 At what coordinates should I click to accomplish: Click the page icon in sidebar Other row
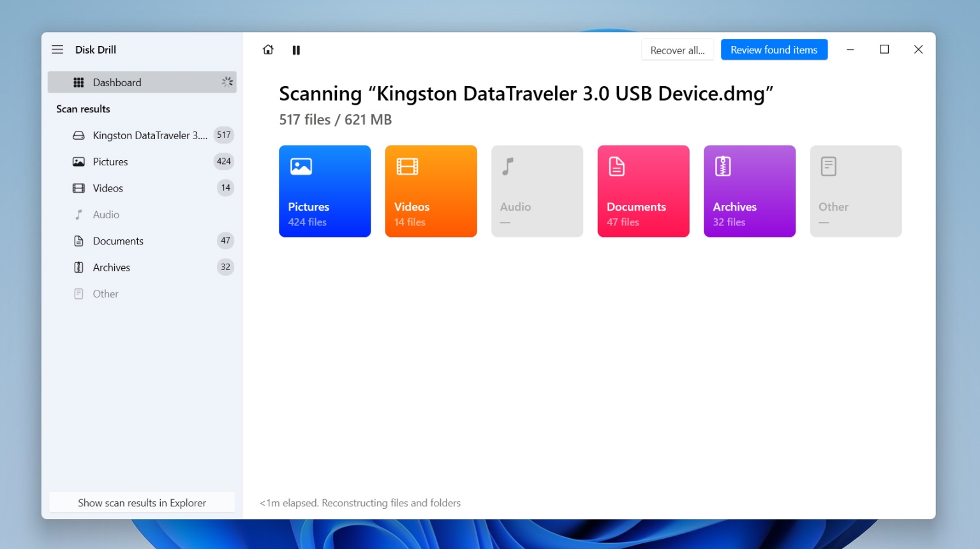[x=78, y=294]
